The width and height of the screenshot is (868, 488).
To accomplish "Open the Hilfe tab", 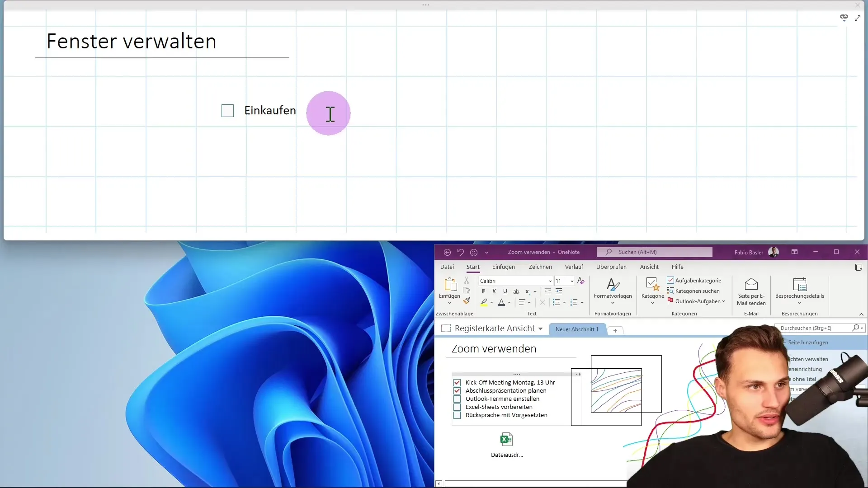I will tap(677, 267).
